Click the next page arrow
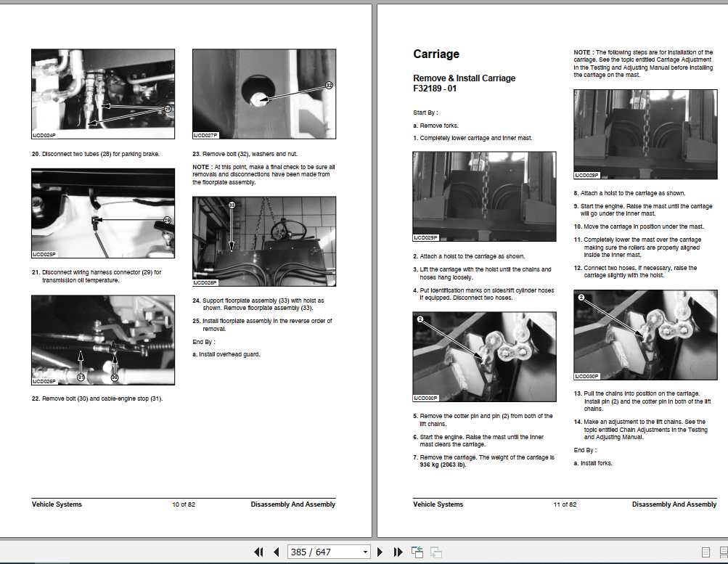This screenshot has height=564, width=728. (379, 552)
